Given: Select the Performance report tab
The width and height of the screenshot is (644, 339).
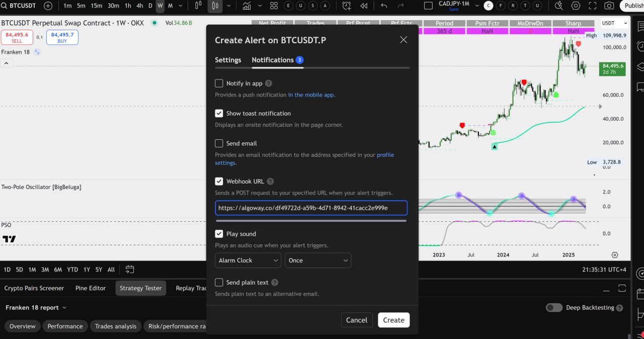Looking at the screenshot, I should coord(65,326).
